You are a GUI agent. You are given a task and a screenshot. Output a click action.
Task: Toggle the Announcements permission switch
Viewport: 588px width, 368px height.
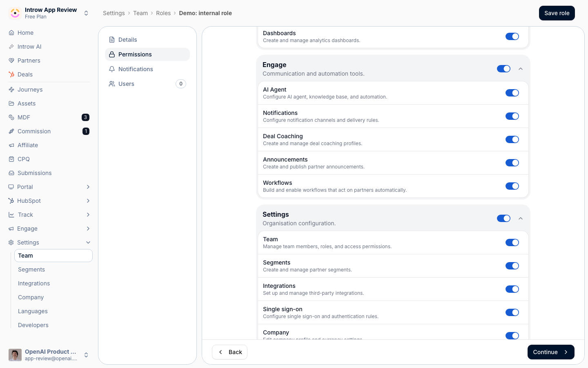point(512,163)
